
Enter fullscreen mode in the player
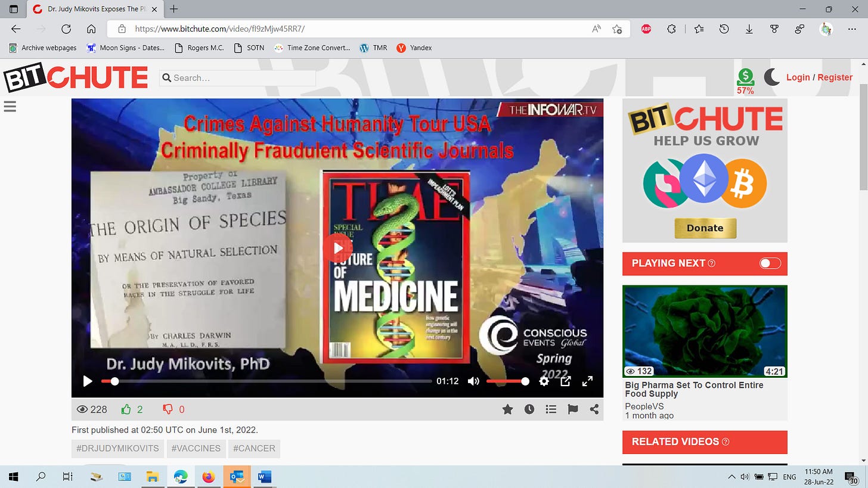(x=587, y=381)
